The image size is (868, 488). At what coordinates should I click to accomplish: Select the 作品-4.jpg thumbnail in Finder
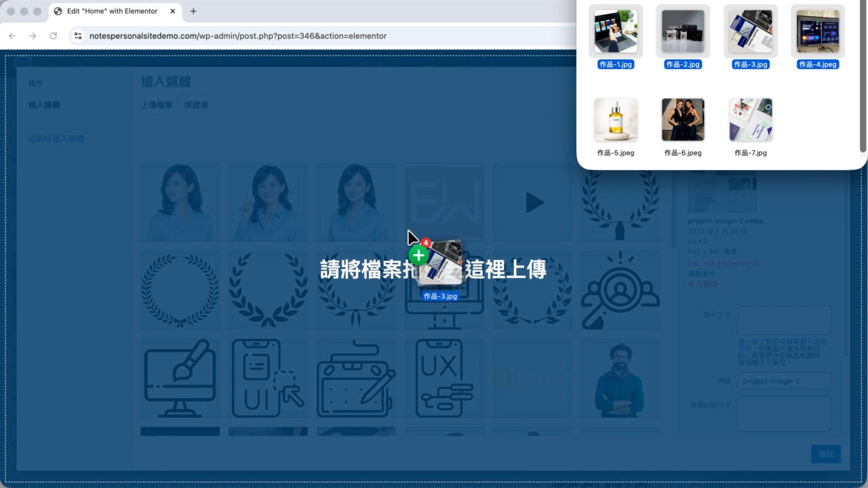tap(818, 31)
